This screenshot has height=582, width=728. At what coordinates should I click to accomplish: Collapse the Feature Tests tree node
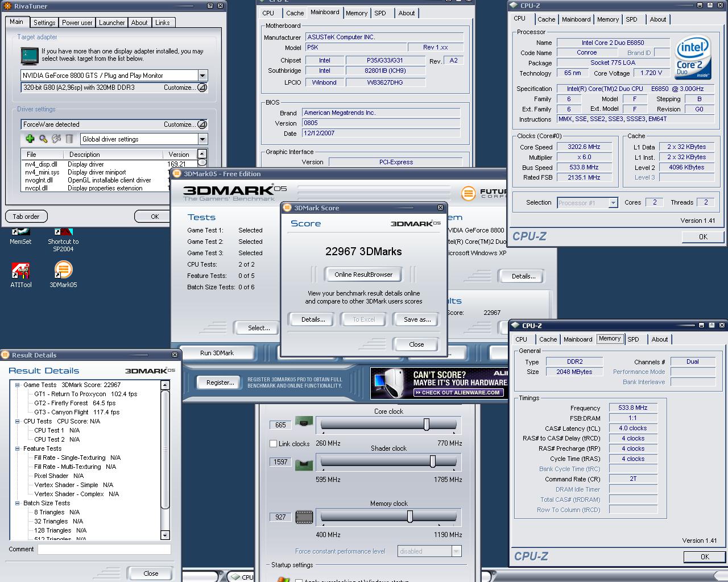pos(18,448)
